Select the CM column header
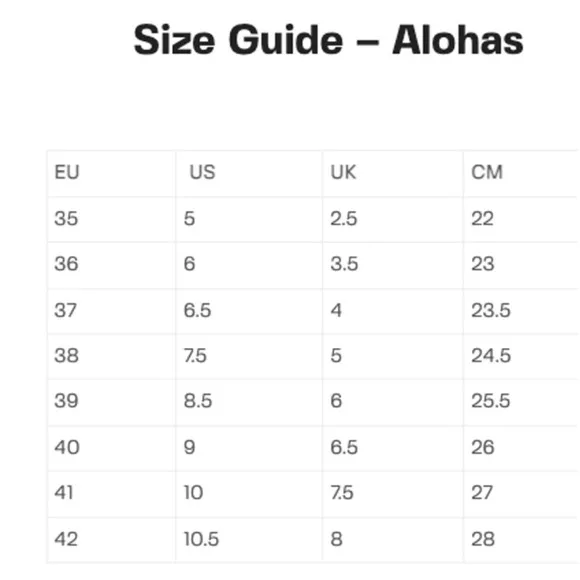The height and width of the screenshot is (580, 580). (522, 173)
